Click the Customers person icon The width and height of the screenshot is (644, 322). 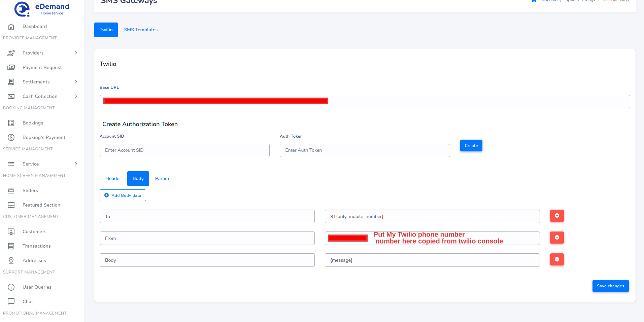[x=11, y=231]
